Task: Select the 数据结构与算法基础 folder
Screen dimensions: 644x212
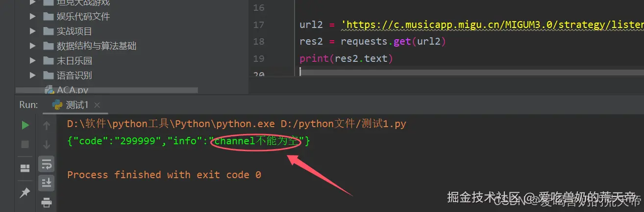Action: point(97,46)
